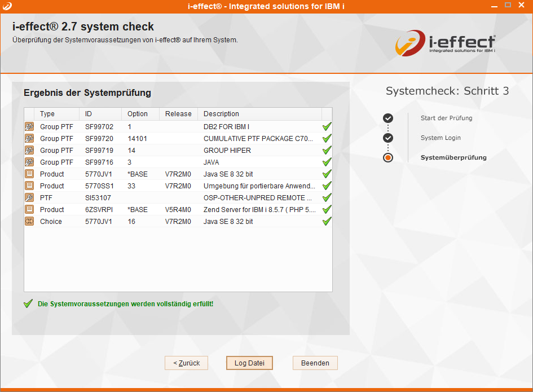Click completed step icon for System Login
Image resolution: width=533 pixels, height=392 pixels.
(x=388, y=138)
